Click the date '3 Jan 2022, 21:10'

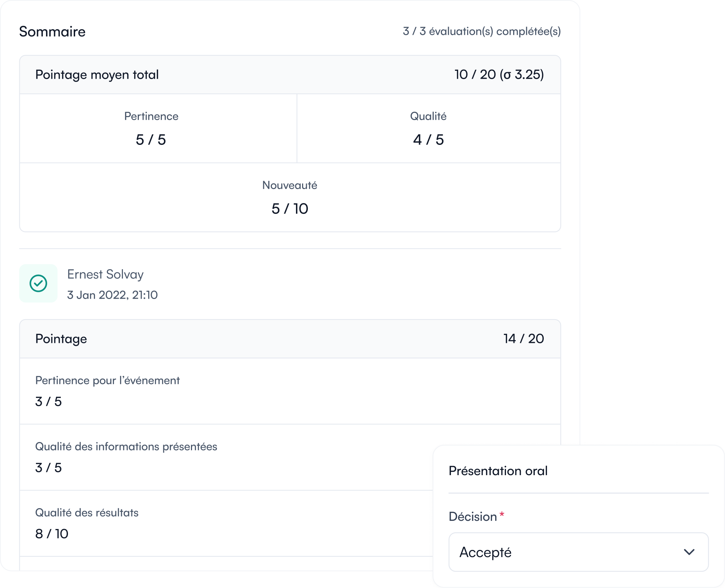tap(113, 295)
